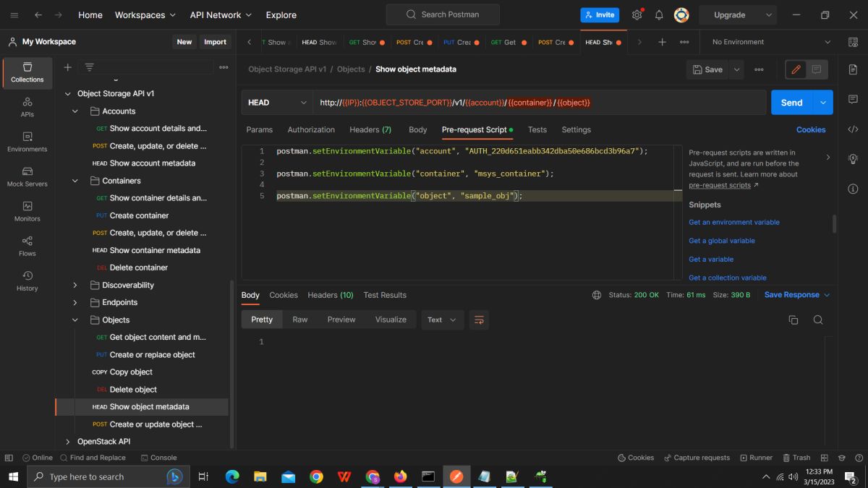Viewport: 868px width, 488px height.
Task: Switch to the Headers (7) request tab
Action: [x=370, y=129]
